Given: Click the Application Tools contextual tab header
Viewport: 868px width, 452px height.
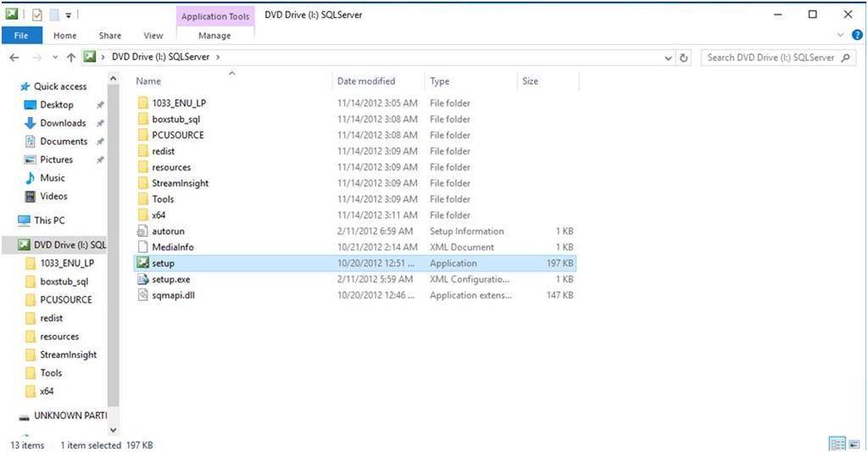Looking at the screenshot, I should tap(215, 16).
